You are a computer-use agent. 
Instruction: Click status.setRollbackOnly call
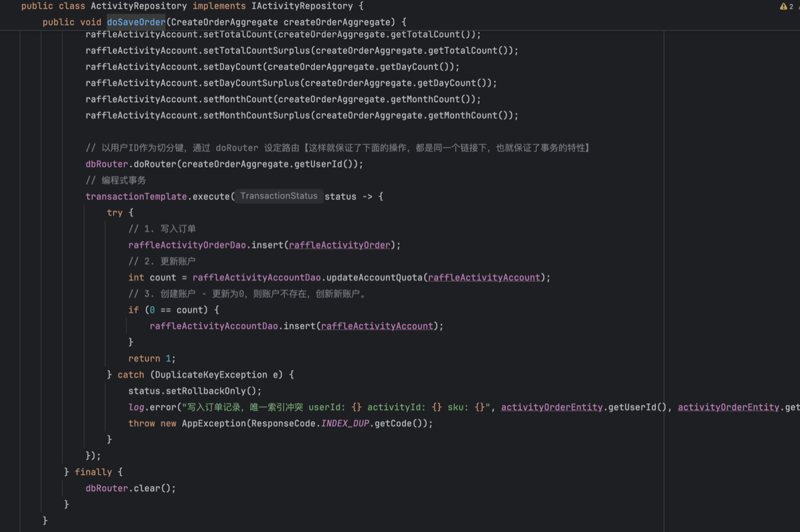pos(195,391)
